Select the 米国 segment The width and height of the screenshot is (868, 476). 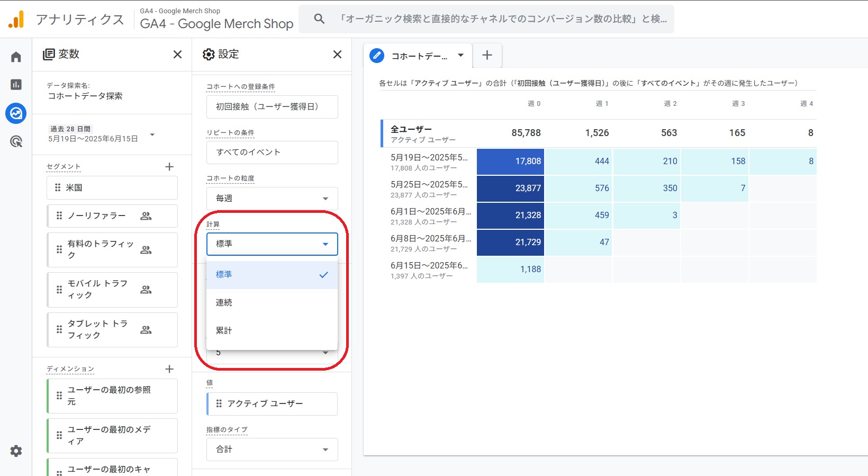(112, 187)
